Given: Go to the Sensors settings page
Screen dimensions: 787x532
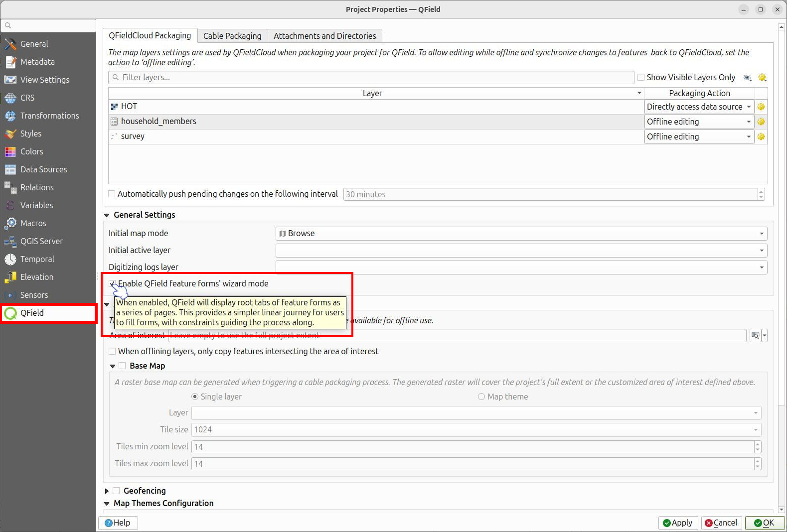Looking at the screenshot, I should click(34, 295).
